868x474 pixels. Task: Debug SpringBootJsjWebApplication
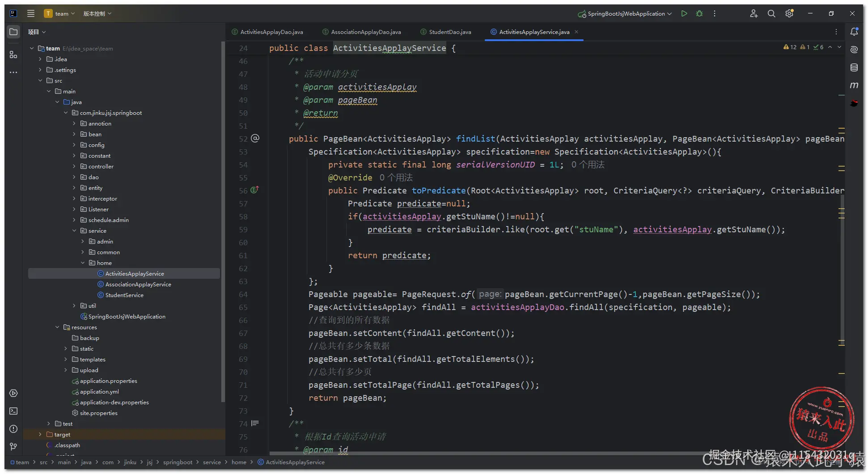(699, 13)
